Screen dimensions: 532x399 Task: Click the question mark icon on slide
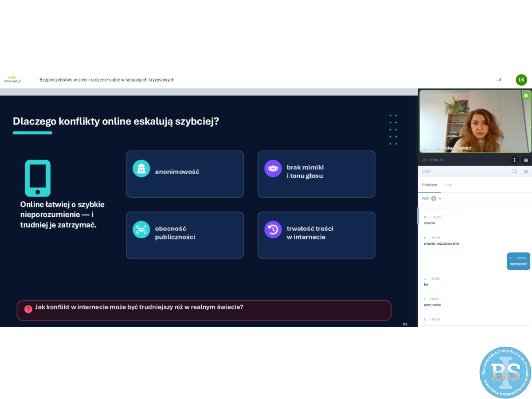click(x=28, y=309)
